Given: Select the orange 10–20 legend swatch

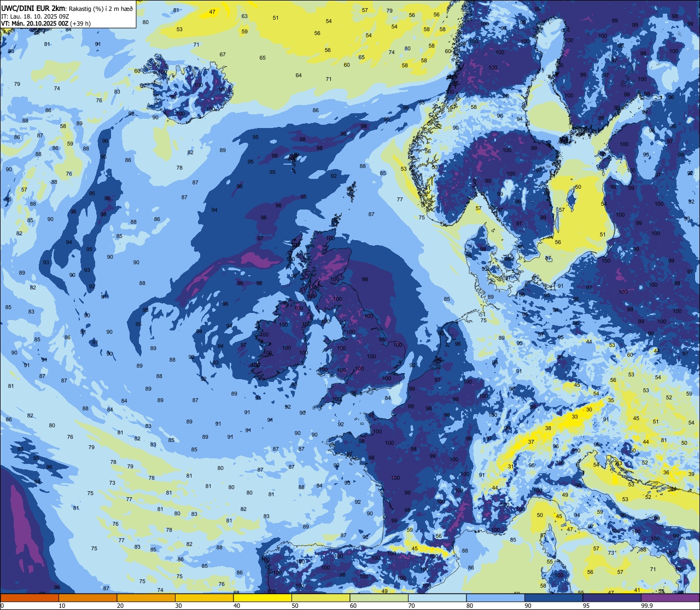Looking at the screenshot, I should pos(87,597).
